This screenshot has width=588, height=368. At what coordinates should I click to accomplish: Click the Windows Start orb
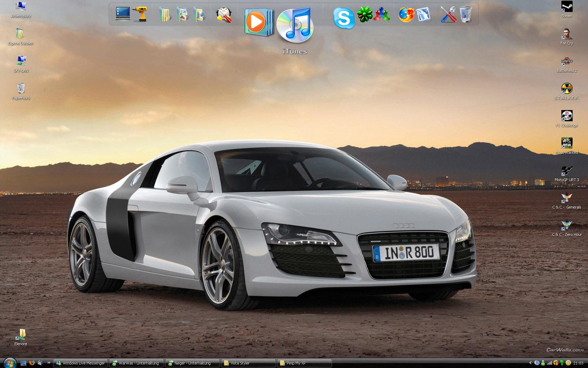9,362
